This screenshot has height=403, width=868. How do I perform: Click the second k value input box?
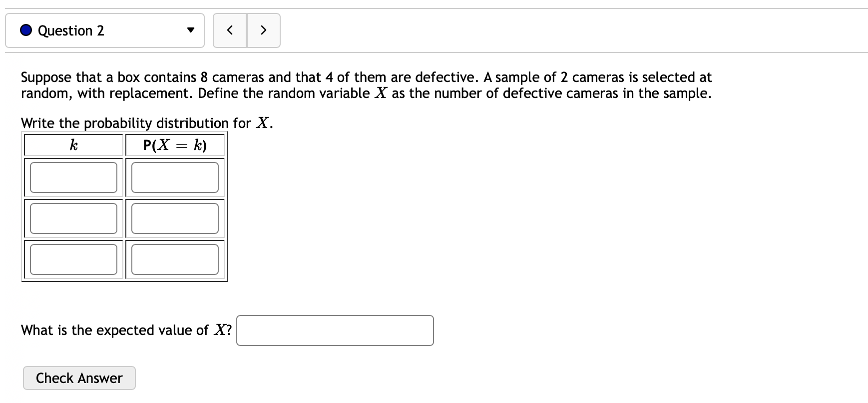click(x=73, y=218)
